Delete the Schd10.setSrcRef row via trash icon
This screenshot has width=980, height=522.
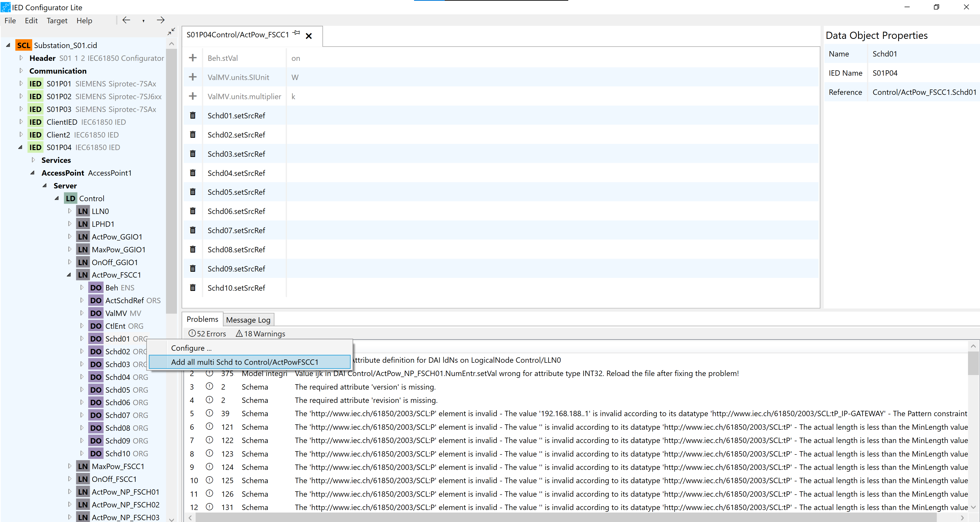click(193, 288)
